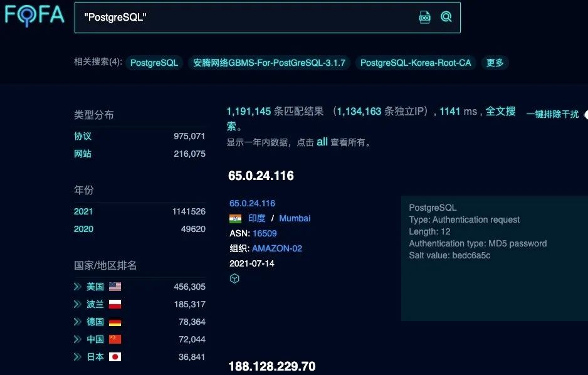Select the PostgreSQL related search tag
The height and width of the screenshot is (375, 588).
(x=154, y=63)
